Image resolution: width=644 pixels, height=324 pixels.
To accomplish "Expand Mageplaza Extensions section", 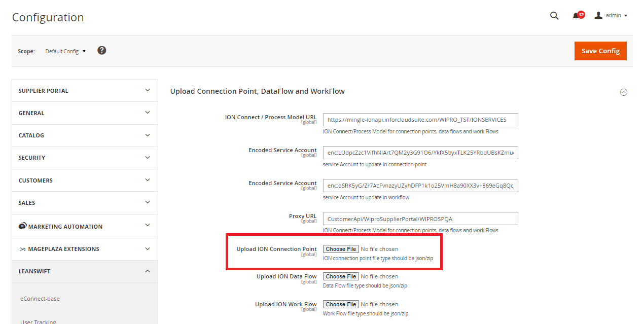I will 85,249.
